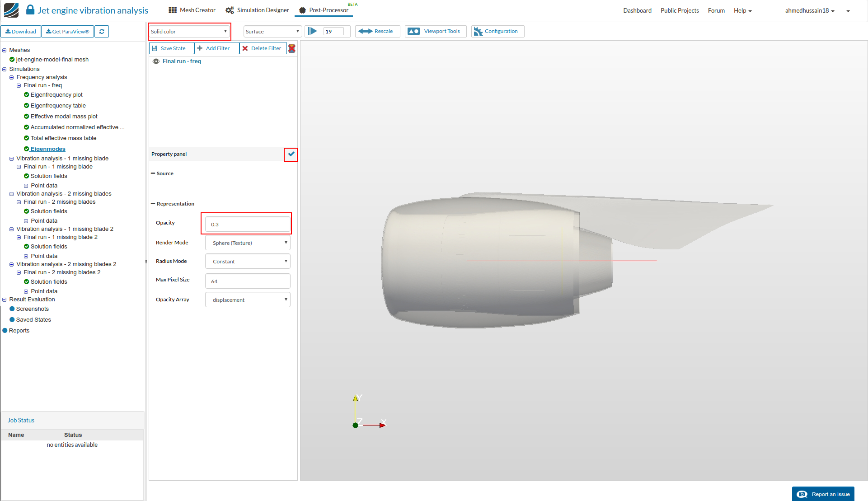Image resolution: width=868 pixels, height=501 pixels.
Task: Open the Render Mode dropdown
Action: tap(248, 243)
